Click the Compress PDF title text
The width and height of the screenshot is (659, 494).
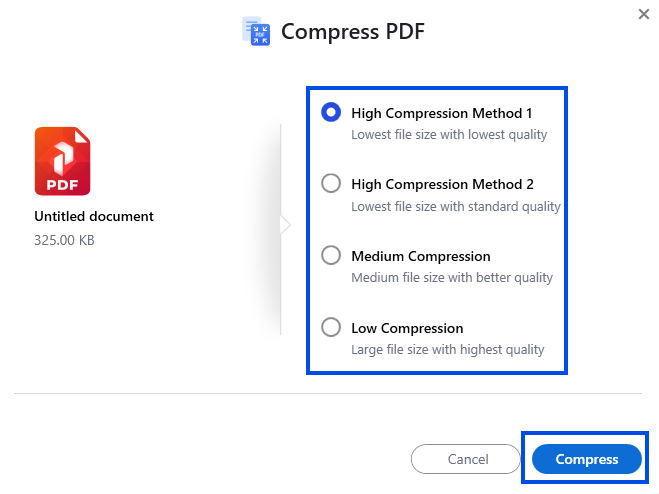353,31
